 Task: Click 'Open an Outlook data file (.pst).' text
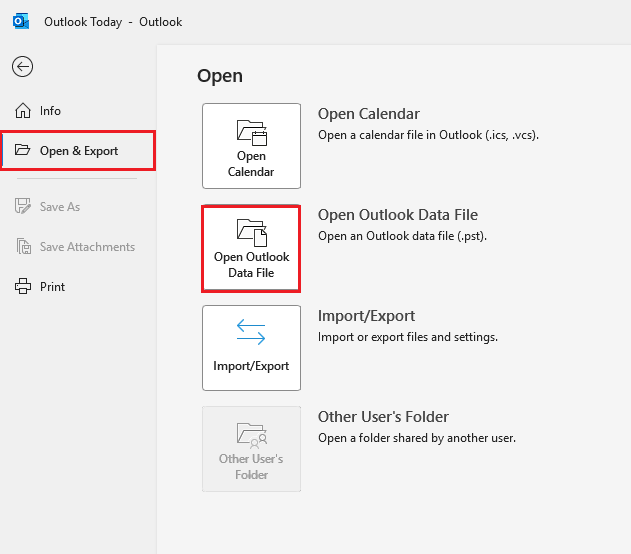pyautogui.click(x=402, y=236)
